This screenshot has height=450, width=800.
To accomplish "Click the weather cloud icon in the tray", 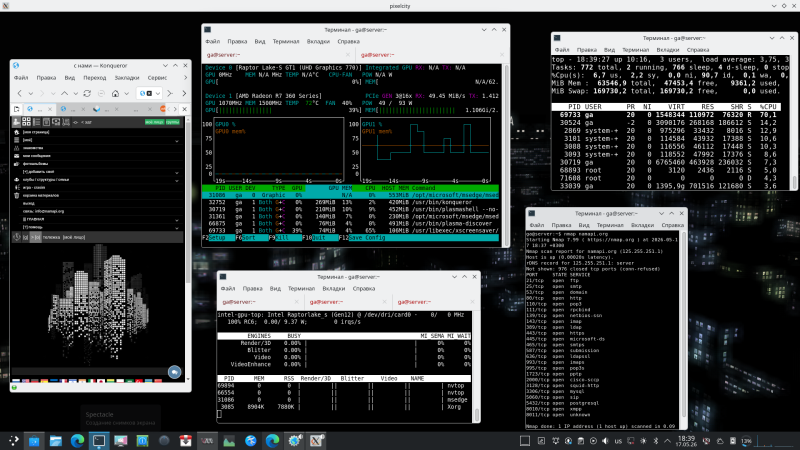I will click(x=720, y=441).
